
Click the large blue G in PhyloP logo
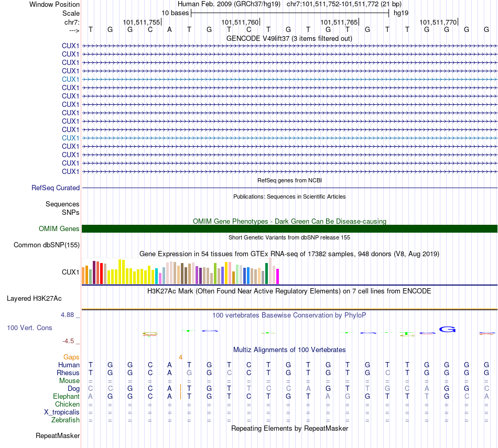[447, 329]
